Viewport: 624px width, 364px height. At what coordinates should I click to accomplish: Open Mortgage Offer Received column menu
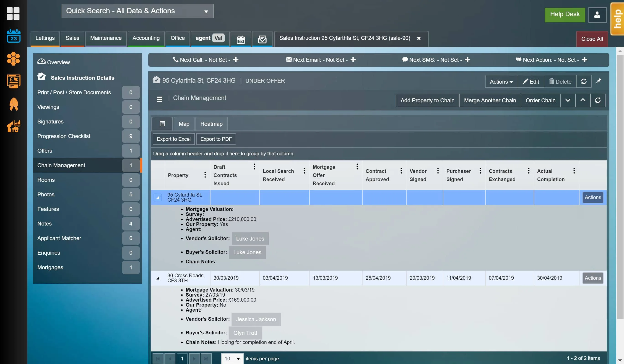tap(357, 167)
